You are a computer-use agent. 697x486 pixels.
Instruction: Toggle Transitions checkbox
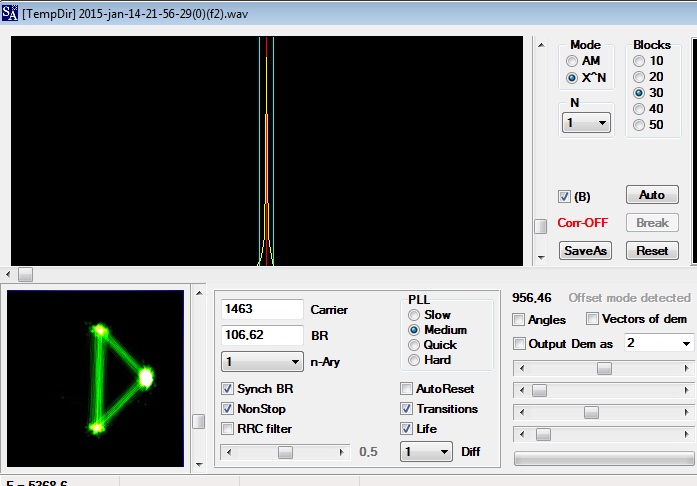point(406,409)
